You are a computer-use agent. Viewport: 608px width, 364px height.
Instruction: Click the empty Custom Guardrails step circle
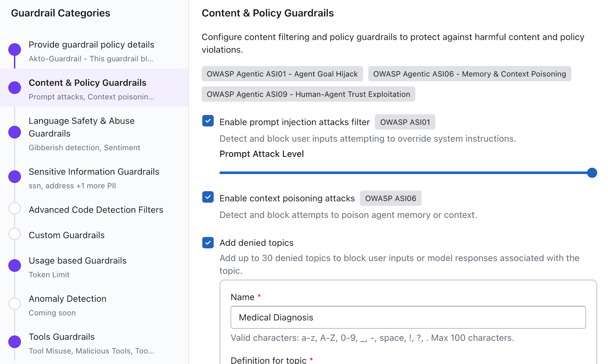[x=15, y=234]
